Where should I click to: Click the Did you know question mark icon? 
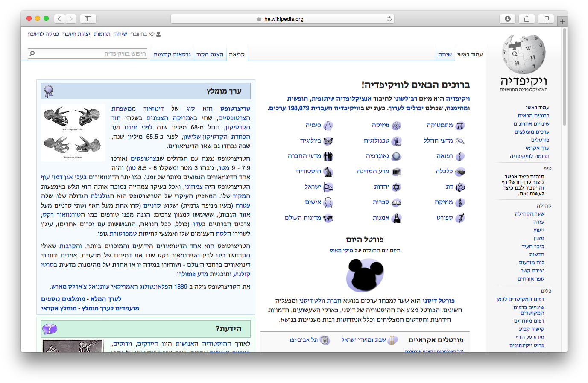(50, 329)
